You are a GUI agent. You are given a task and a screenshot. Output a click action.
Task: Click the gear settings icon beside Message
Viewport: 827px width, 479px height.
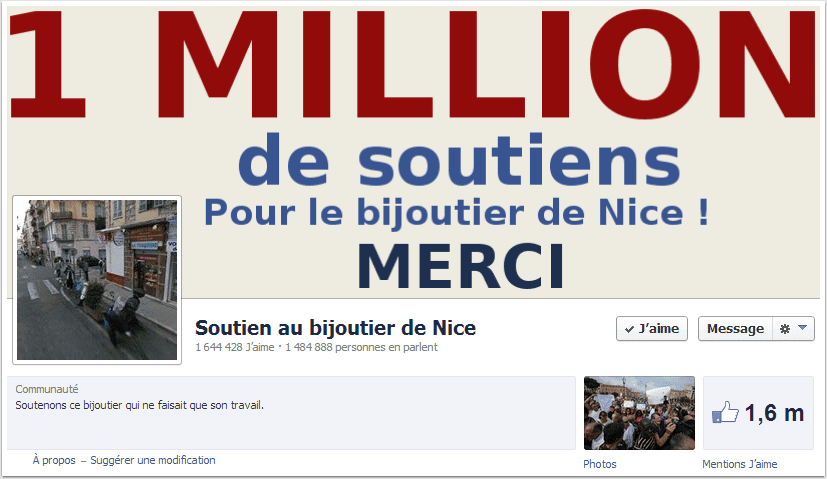(x=784, y=329)
